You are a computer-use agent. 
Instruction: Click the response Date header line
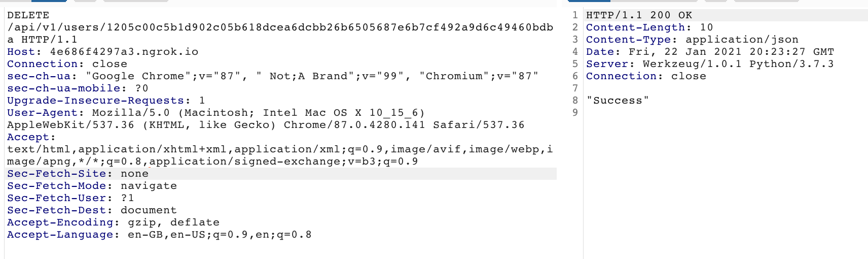(710, 52)
